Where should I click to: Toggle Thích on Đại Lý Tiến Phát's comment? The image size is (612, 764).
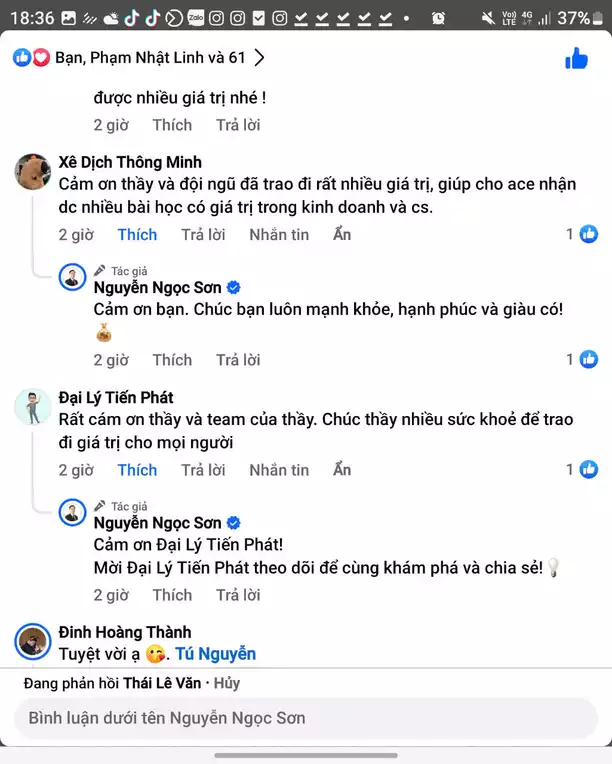coord(137,470)
